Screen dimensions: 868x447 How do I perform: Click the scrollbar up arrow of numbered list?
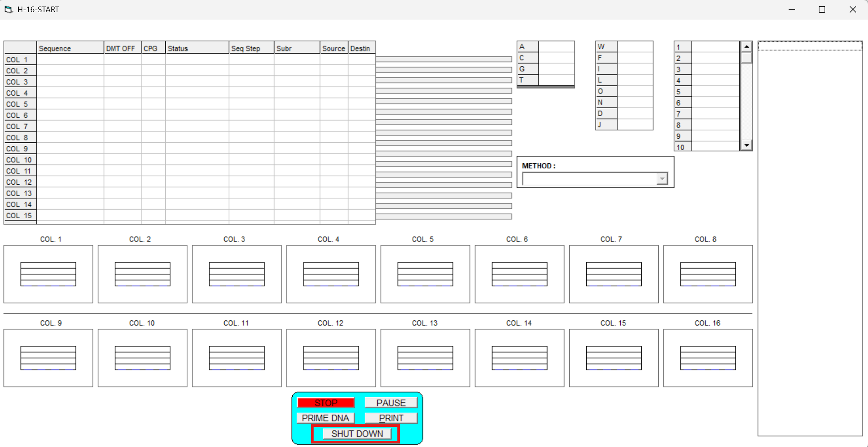(746, 46)
